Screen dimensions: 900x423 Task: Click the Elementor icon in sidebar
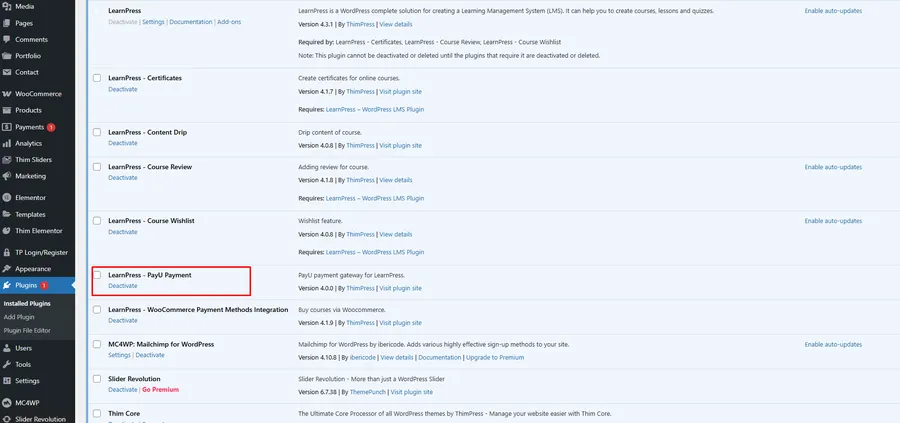point(7,198)
